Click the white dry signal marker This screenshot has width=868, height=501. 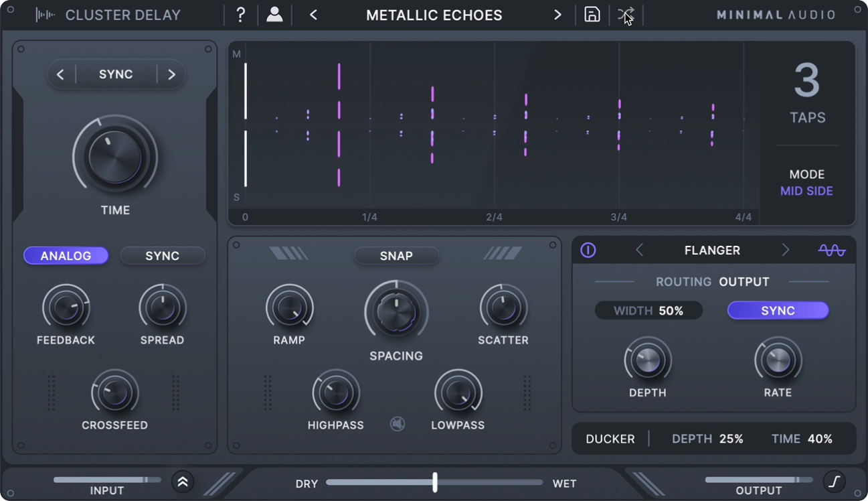(246, 125)
